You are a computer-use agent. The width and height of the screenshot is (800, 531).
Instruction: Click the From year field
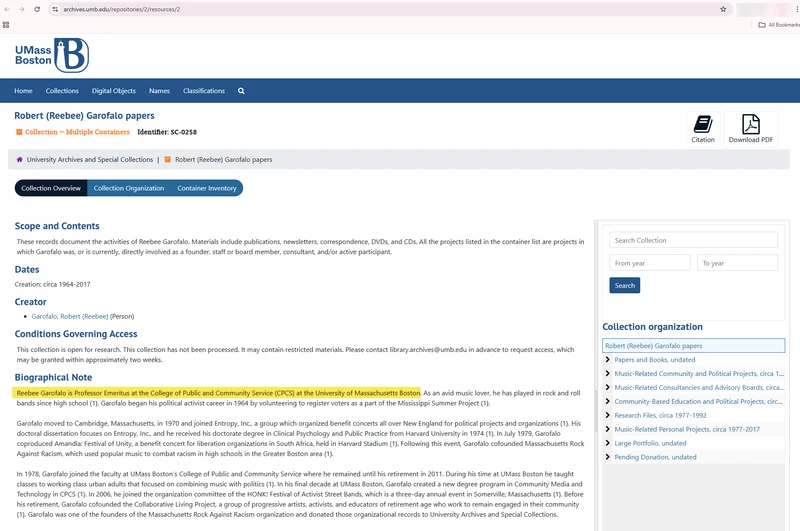[x=649, y=263]
